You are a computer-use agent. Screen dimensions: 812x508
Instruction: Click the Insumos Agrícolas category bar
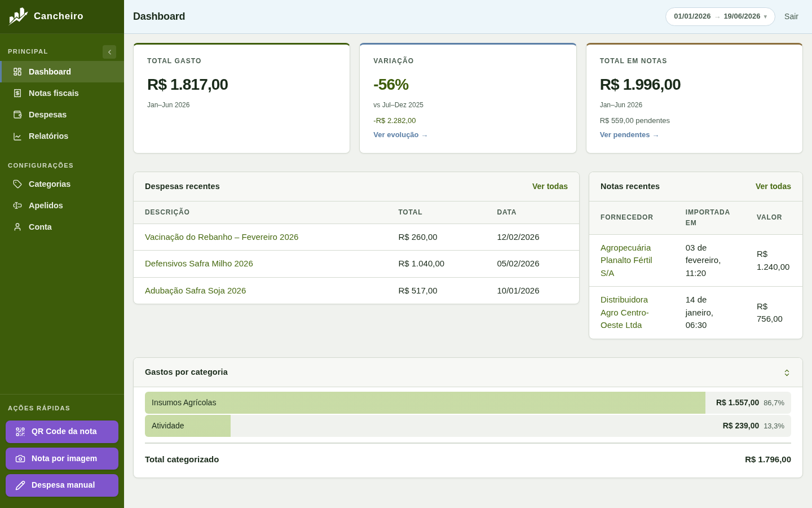tap(468, 402)
